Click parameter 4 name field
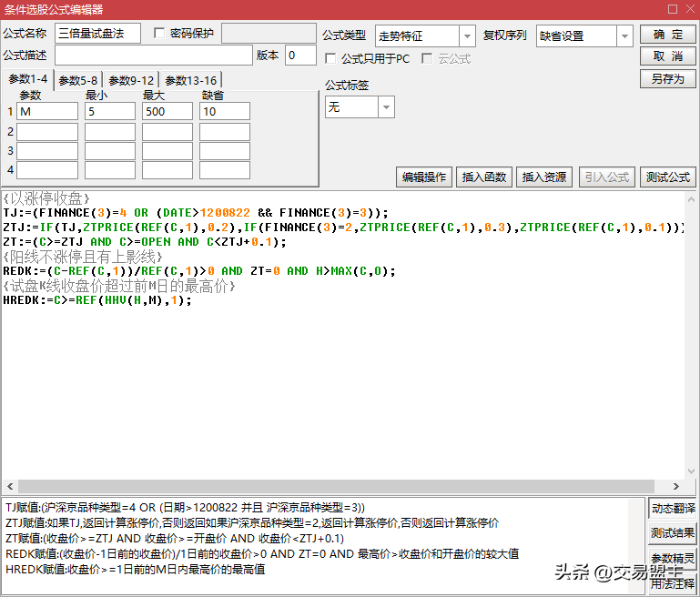The image size is (700, 597). tap(47, 170)
